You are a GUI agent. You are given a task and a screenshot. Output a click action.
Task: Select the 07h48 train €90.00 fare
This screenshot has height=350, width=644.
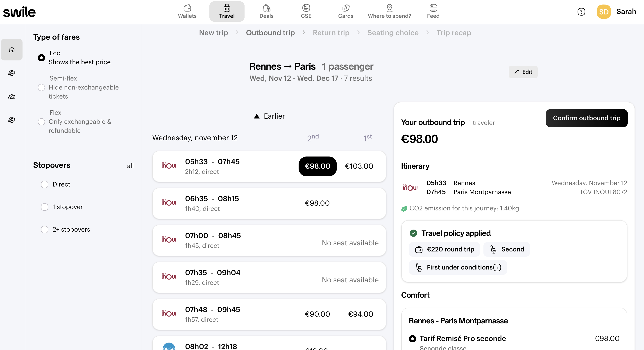(317, 314)
